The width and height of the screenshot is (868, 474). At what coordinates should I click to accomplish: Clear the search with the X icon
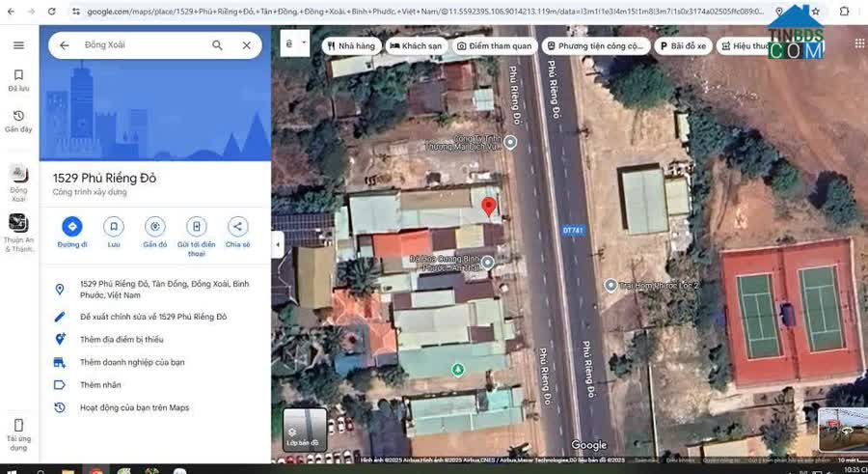[x=246, y=45]
